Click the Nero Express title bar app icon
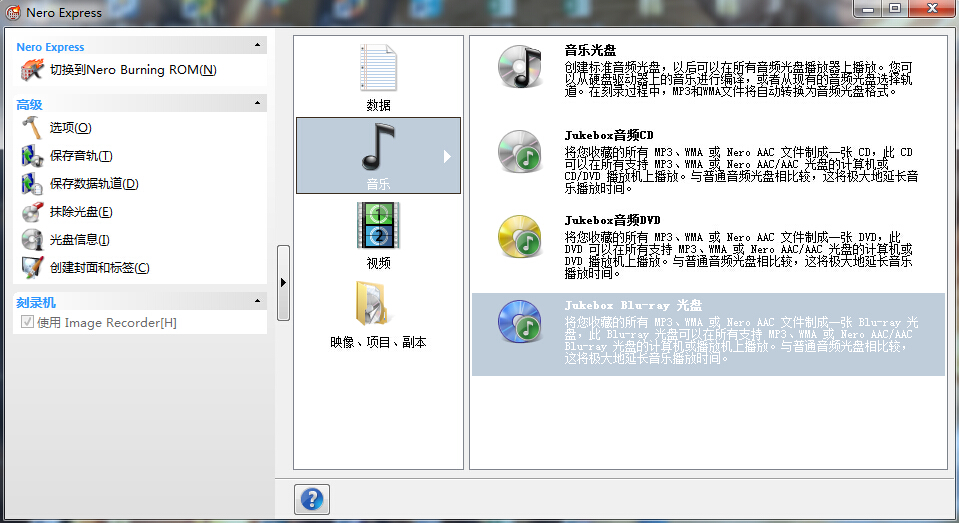The height and width of the screenshot is (523, 959). (x=13, y=12)
